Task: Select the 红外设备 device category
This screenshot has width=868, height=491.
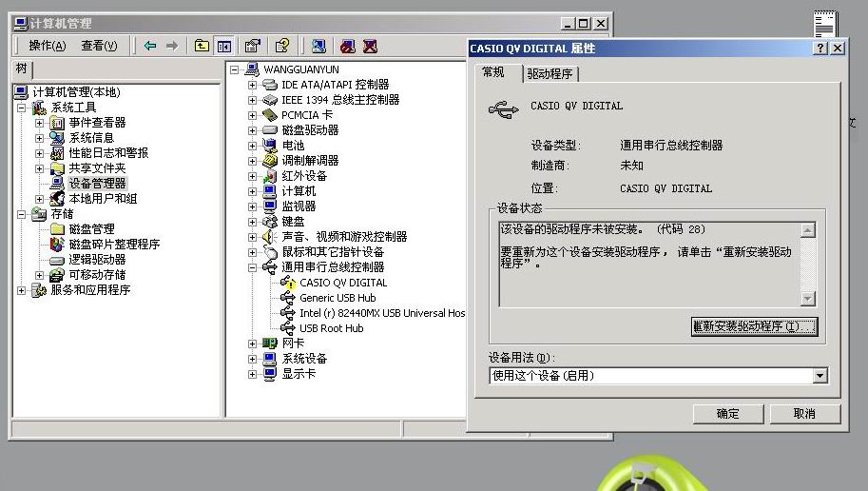Action: (x=304, y=176)
